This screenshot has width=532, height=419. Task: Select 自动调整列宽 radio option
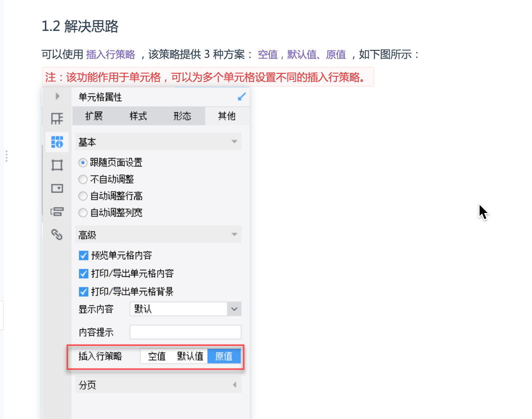pos(83,213)
